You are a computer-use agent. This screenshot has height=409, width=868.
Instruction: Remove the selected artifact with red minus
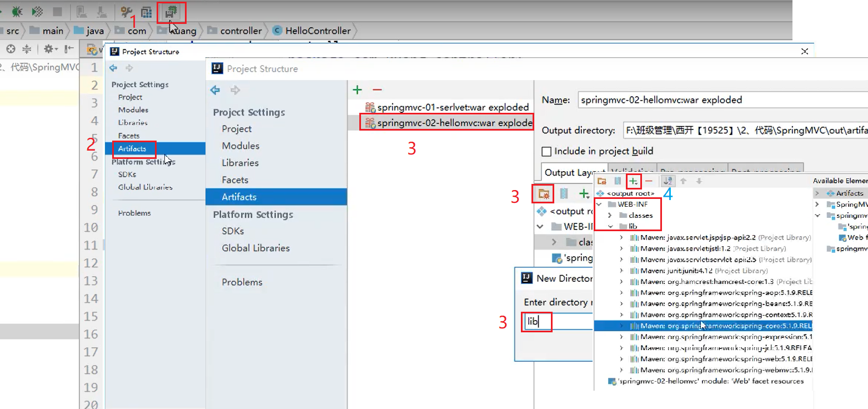[x=377, y=89]
